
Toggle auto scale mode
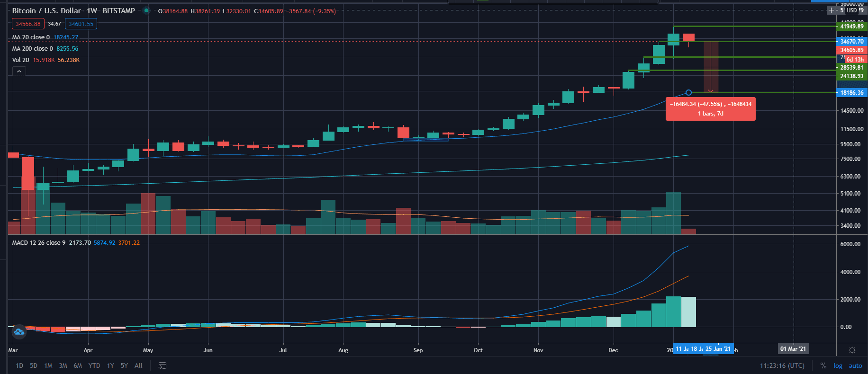tap(855, 365)
